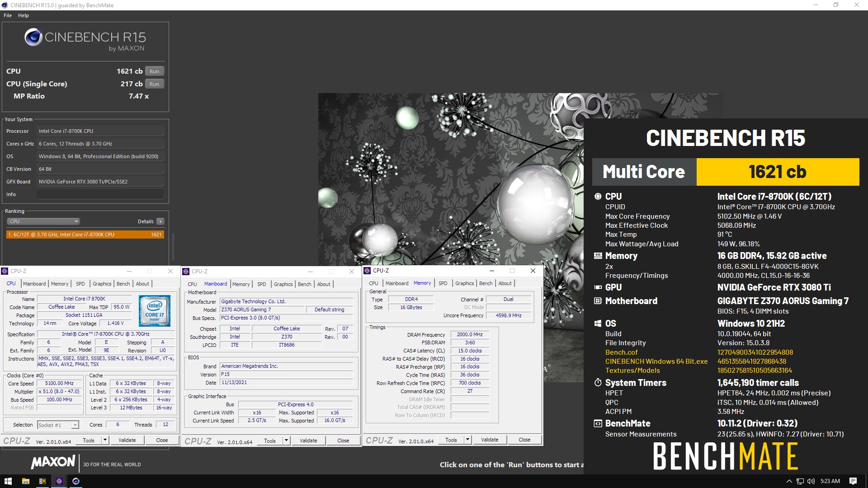The height and width of the screenshot is (488, 868).
Task: Open the File menu in Cinebench
Action: 8,15
